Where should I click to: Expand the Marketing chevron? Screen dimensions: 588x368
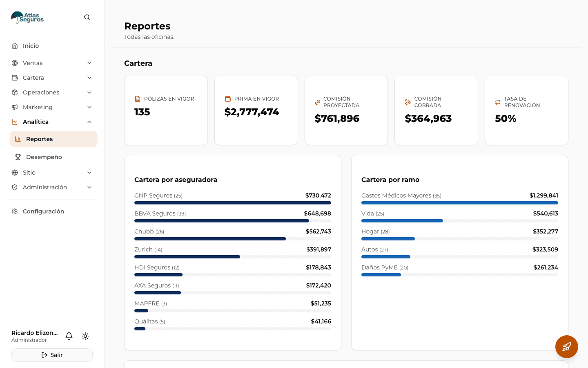(89, 107)
